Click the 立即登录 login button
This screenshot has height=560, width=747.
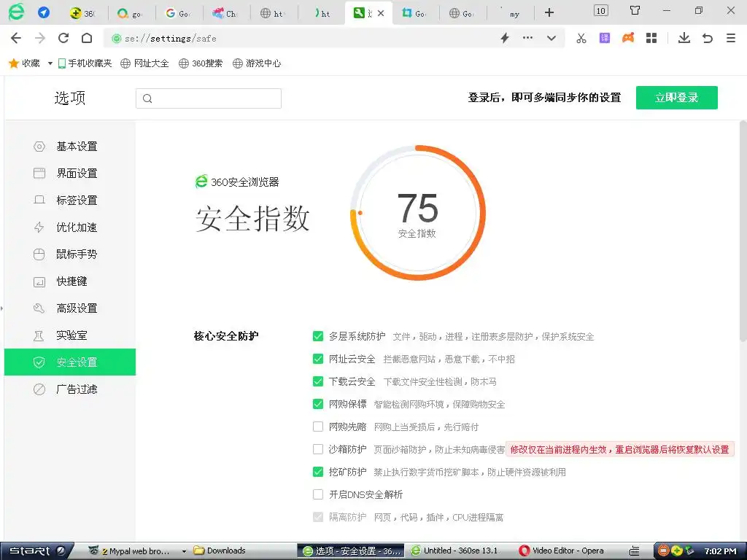click(676, 98)
